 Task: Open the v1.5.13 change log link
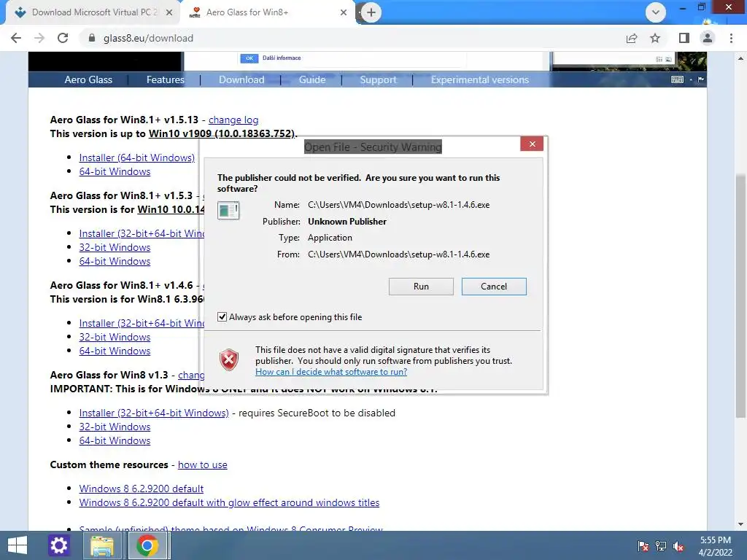[233, 120]
